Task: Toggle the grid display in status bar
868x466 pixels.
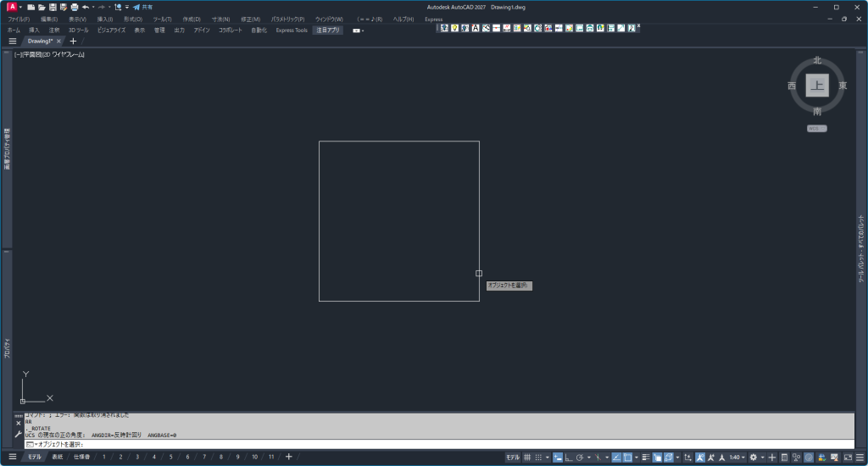Action: point(527,458)
